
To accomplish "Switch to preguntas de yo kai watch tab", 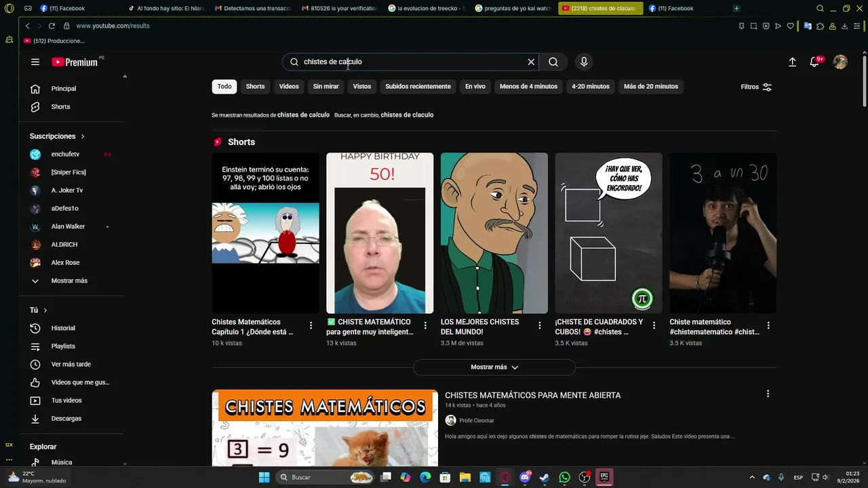I will [x=513, y=8].
